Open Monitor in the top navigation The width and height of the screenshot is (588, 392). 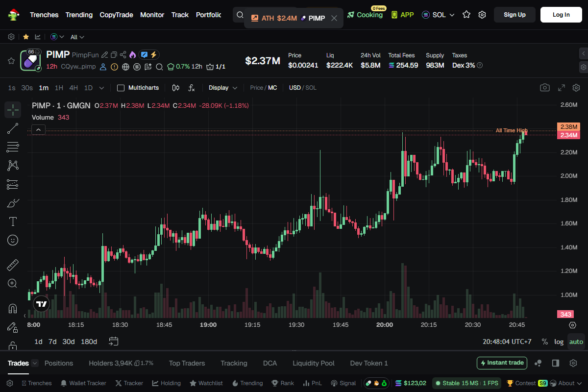click(152, 15)
